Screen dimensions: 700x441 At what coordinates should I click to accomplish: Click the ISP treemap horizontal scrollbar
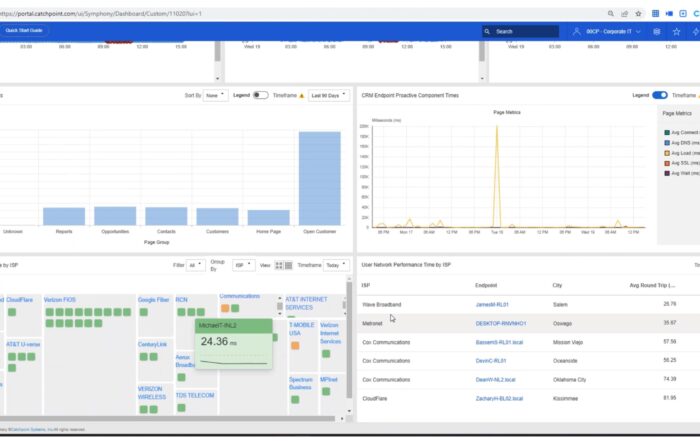[x=167, y=419]
